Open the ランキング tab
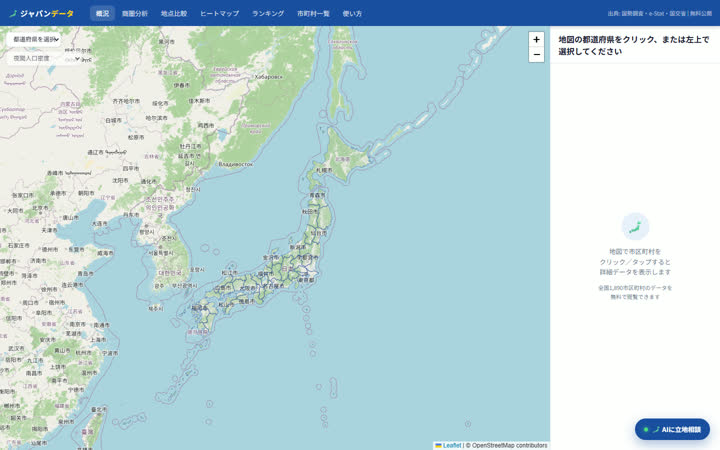 coord(268,13)
